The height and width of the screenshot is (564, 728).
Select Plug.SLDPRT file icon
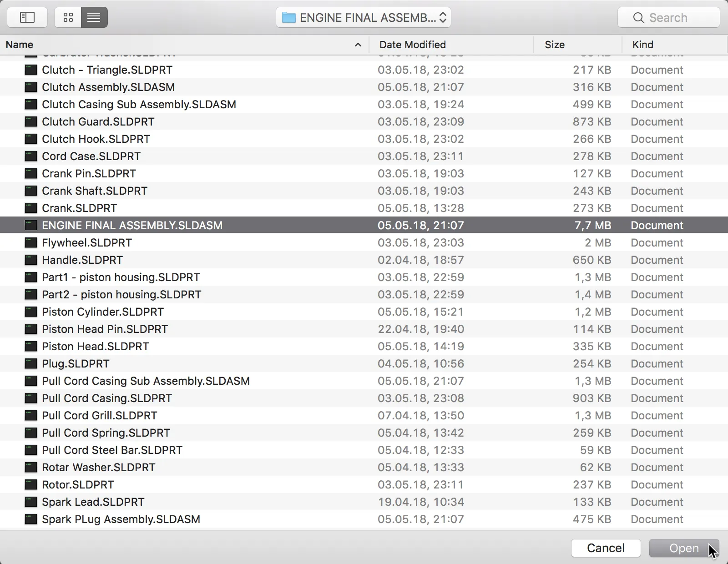point(30,363)
